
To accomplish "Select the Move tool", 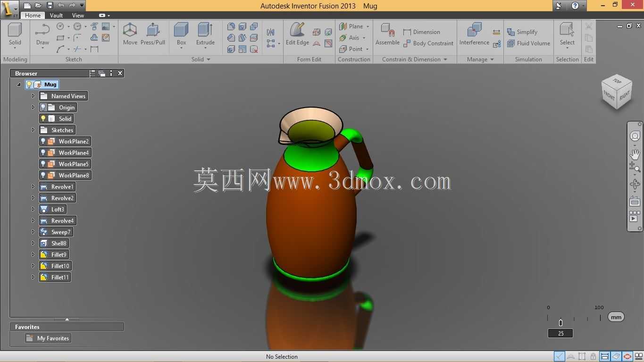I will [130, 34].
